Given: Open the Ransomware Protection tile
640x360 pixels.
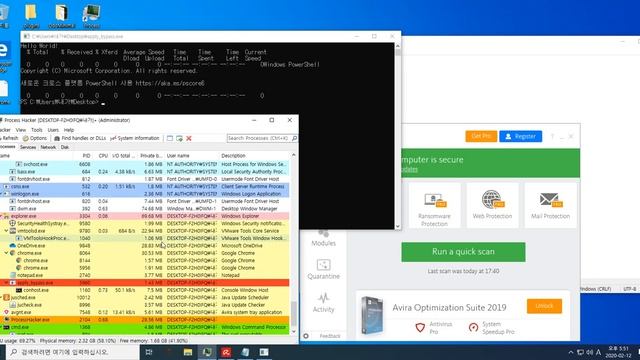Looking at the screenshot, I should [x=434, y=205].
